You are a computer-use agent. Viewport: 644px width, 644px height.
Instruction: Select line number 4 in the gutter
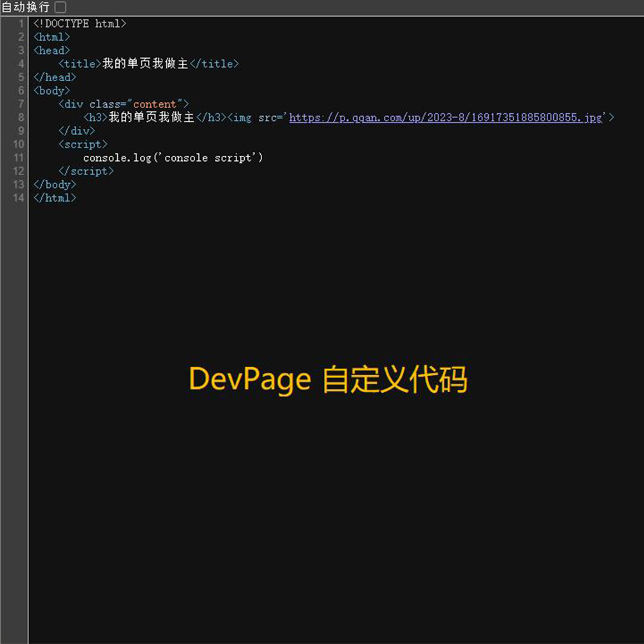[x=21, y=64]
